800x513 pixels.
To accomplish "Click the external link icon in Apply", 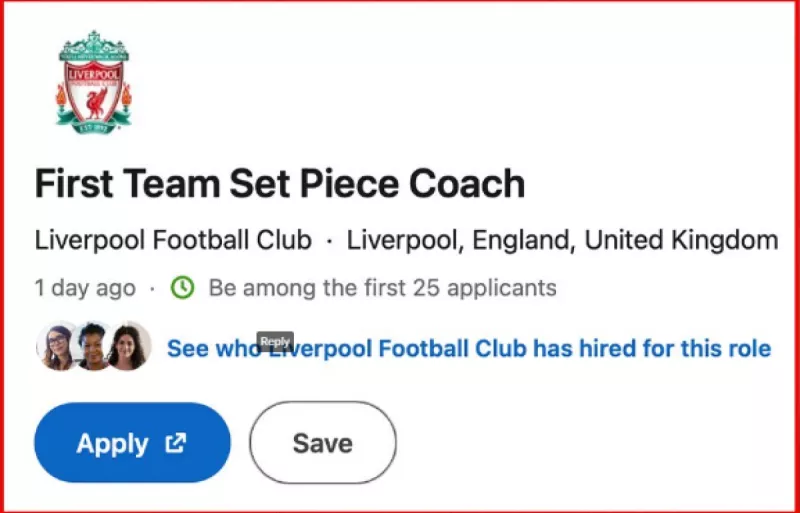I will (174, 444).
